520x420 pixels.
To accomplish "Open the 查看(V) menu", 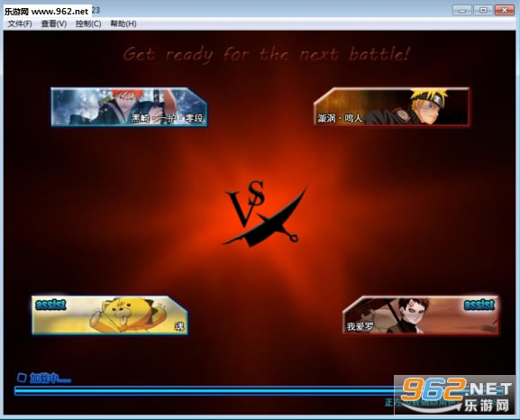I will coord(54,24).
